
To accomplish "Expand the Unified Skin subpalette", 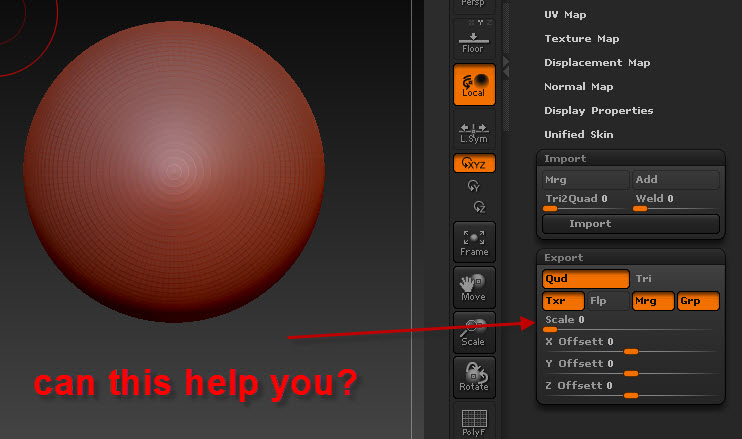I will pos(578,134).
